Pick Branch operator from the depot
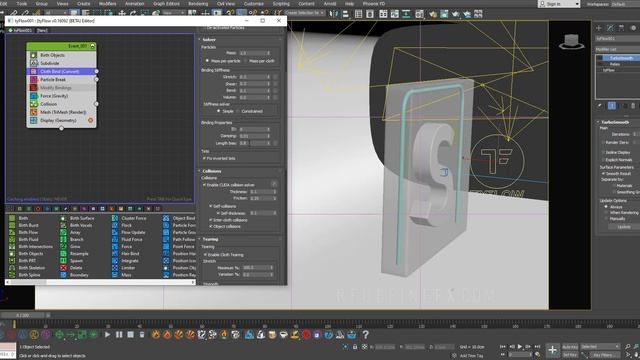This screenshot has width=640, height=360. click(x=76, y=240)
